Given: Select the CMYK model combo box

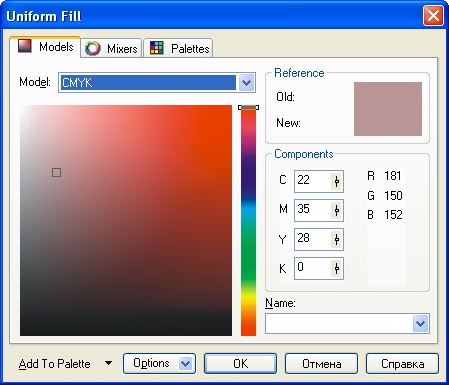Looking at the screenshot, I should tap(157, 82).
